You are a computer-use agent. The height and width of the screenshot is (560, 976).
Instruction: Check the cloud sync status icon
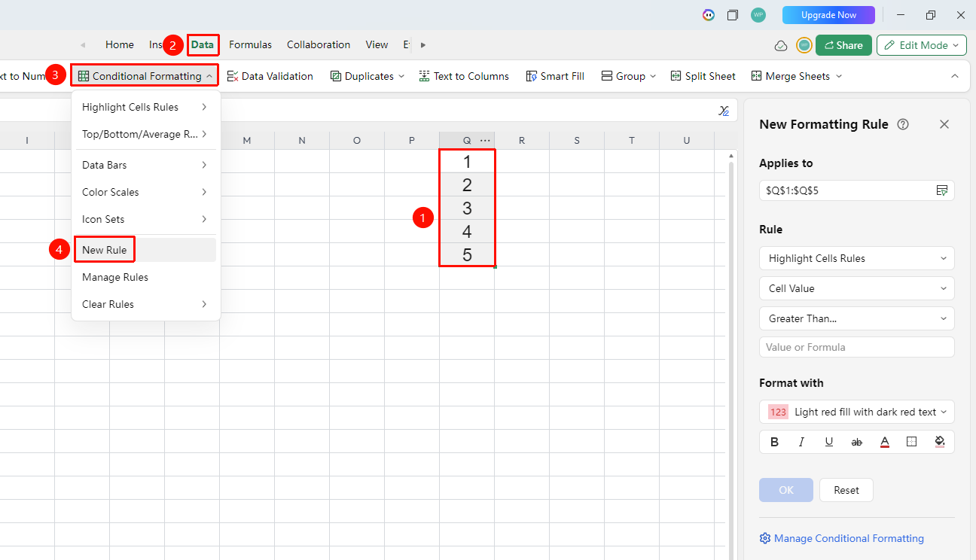tap(781, 45)
